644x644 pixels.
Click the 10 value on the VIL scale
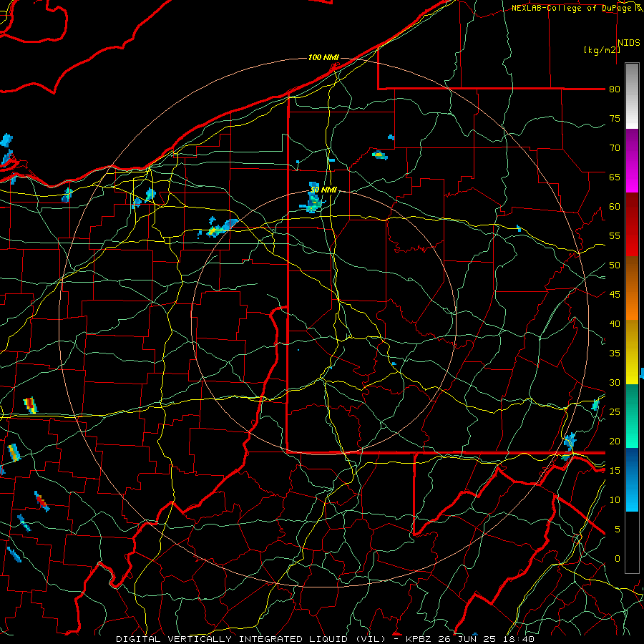click(615, 500)
